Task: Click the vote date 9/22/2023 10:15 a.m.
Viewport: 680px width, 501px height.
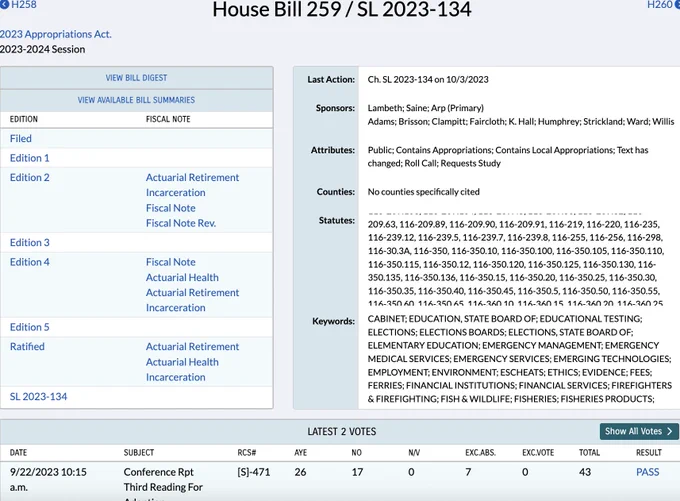Action: [x=48, y=479]
